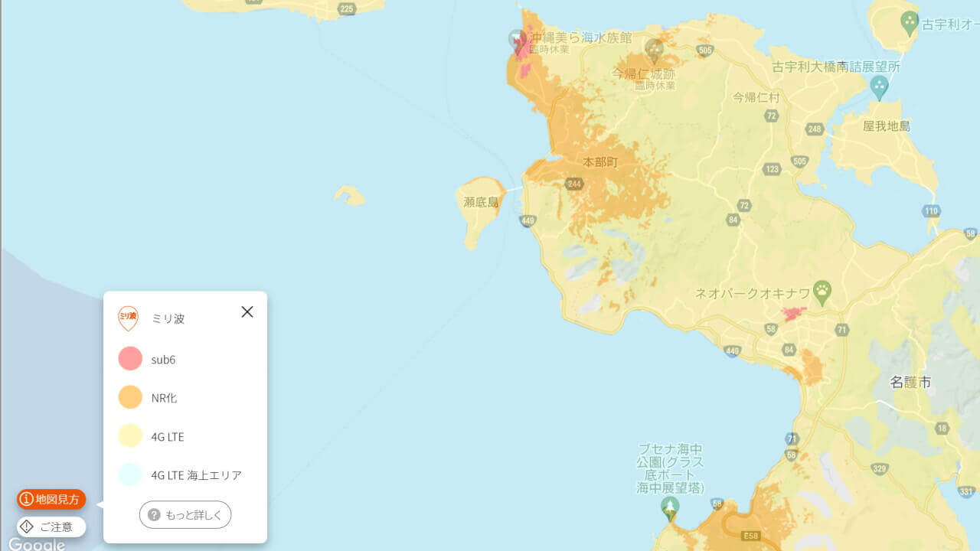Open もっと詳しく details button
980x551 pixels.
185,515
